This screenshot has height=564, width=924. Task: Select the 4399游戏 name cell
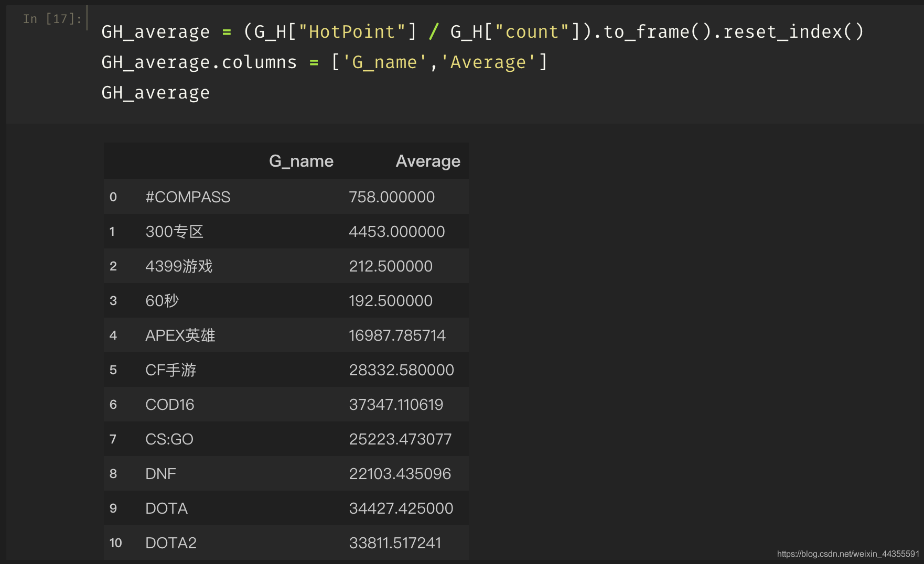pyautogui.click(x=179, y=266)
